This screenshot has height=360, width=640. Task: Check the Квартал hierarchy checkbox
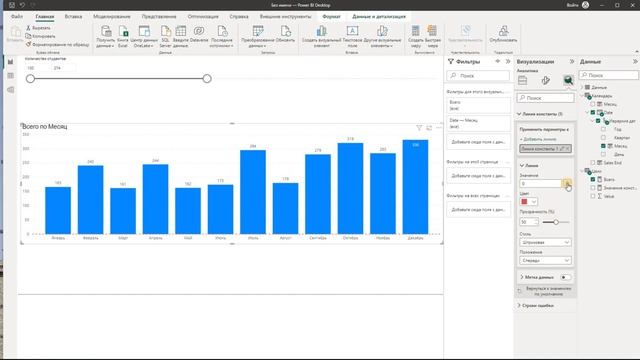603,138
